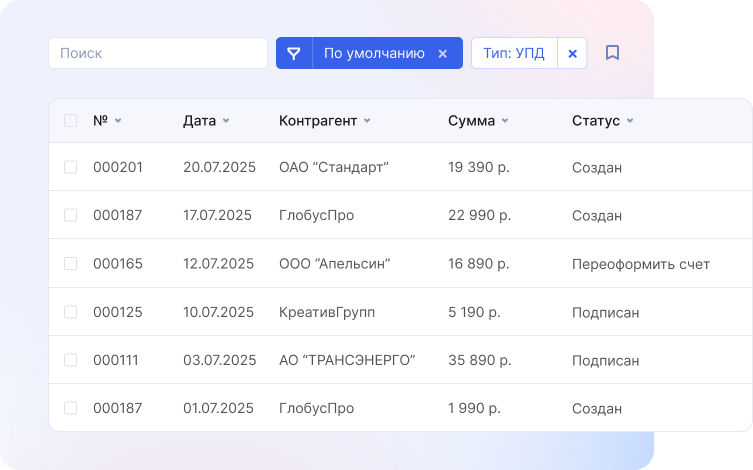Click the Тип: УПД filter chip
753x470 pixels.
click(513, 53)
